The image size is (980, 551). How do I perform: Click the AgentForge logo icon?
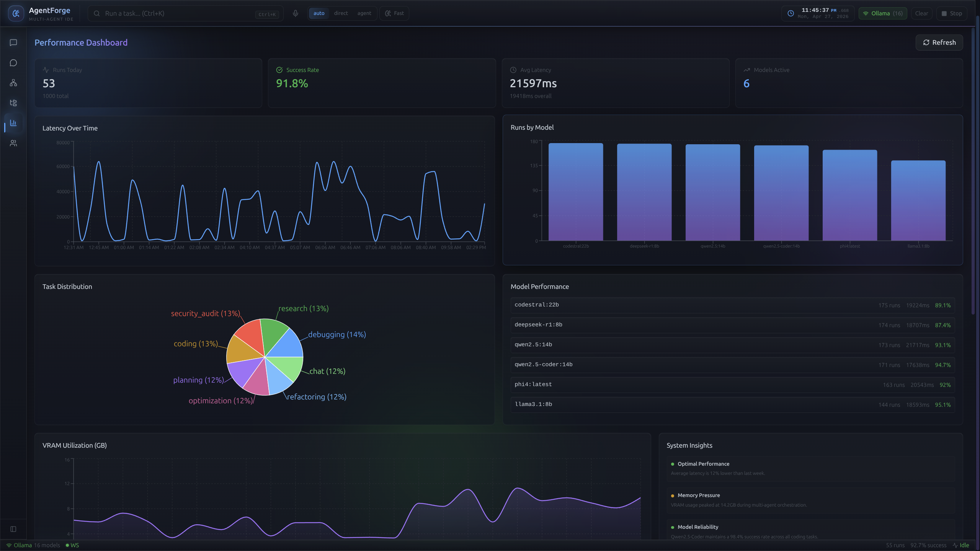click(16, 13)
